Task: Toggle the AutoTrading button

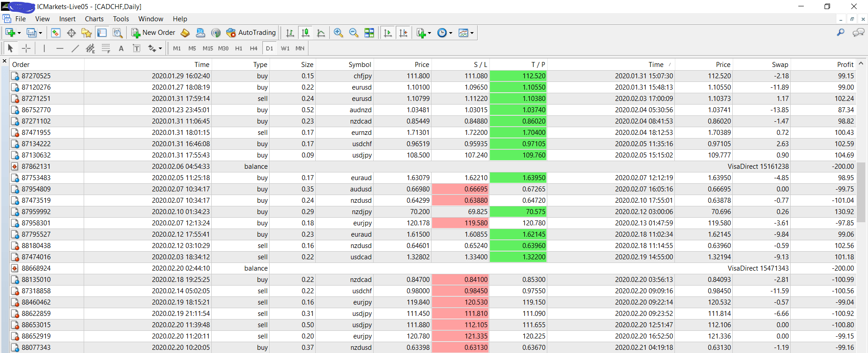Action: (x=251, y=33)
